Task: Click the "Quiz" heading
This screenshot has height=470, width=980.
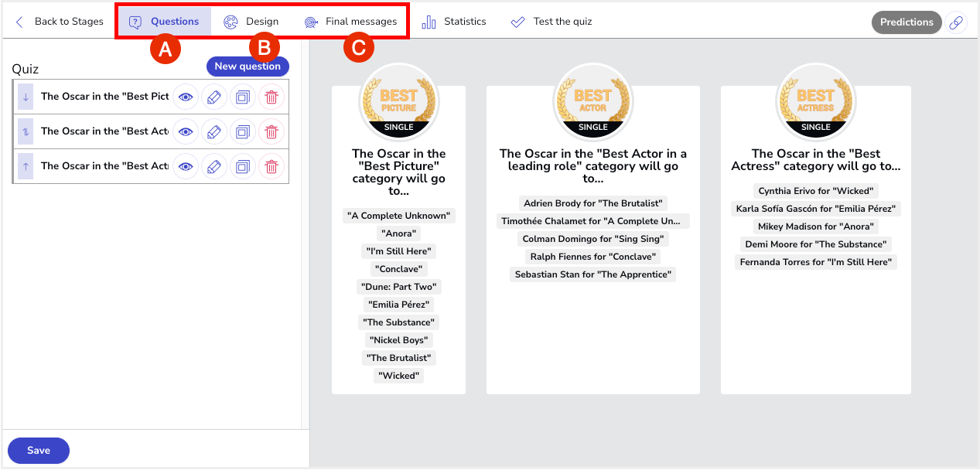Action: click(x=26, y=69)
